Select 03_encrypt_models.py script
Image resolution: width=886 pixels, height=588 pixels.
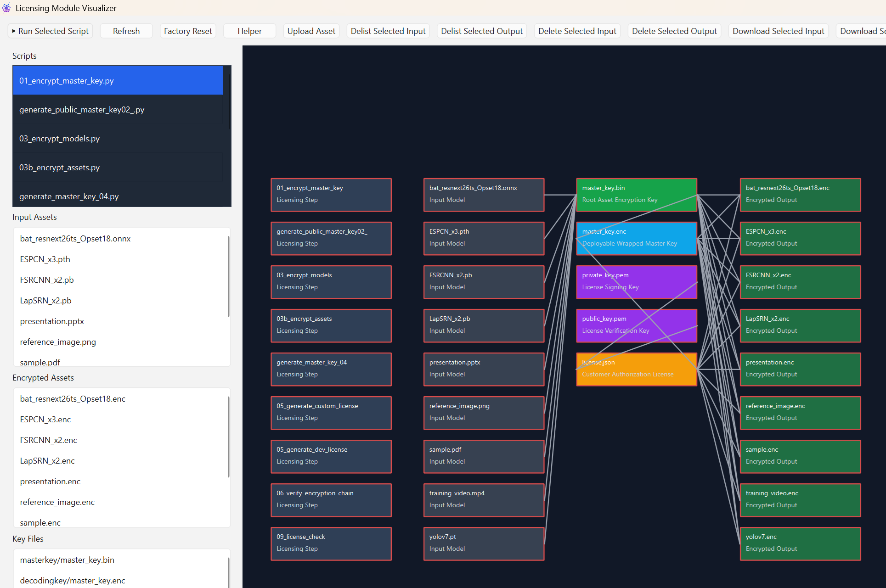[118, 138]
